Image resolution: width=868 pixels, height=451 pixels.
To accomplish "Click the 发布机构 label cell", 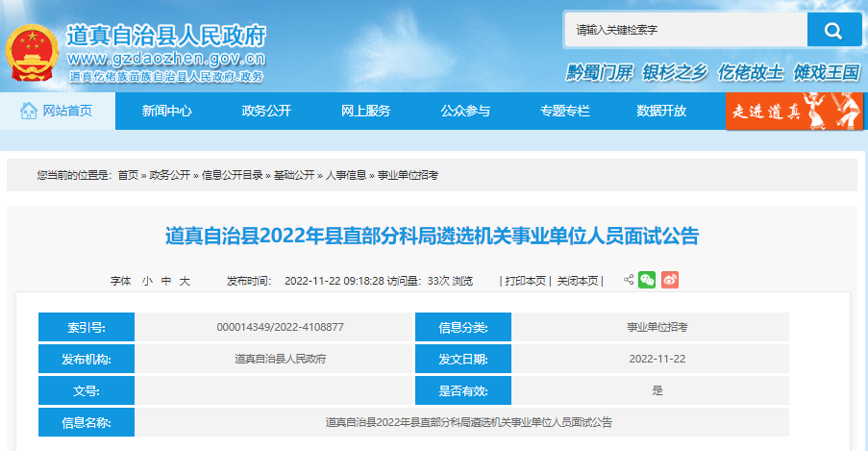I will (87, 359).
